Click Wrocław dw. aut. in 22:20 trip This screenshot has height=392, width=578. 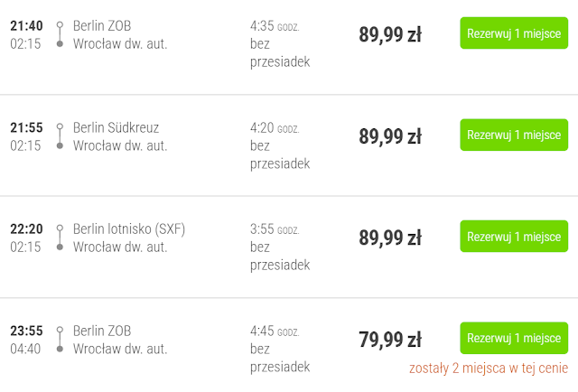pyautogui.click(x=120, y=247)
